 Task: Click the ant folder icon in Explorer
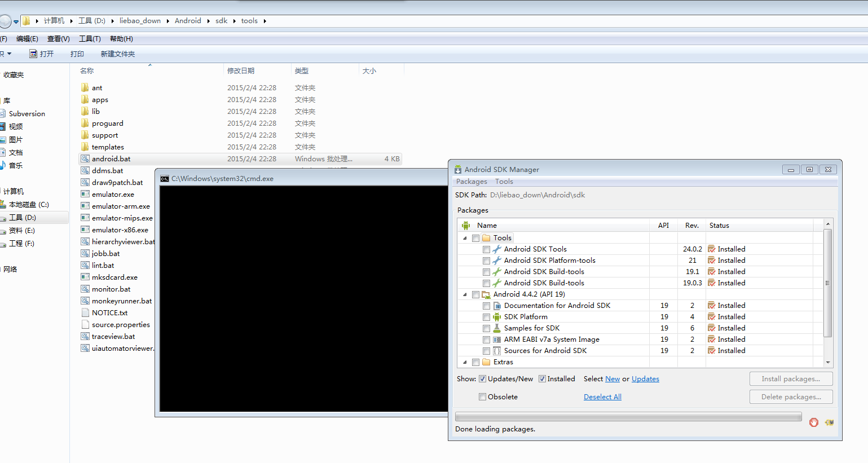pos(85,87)
